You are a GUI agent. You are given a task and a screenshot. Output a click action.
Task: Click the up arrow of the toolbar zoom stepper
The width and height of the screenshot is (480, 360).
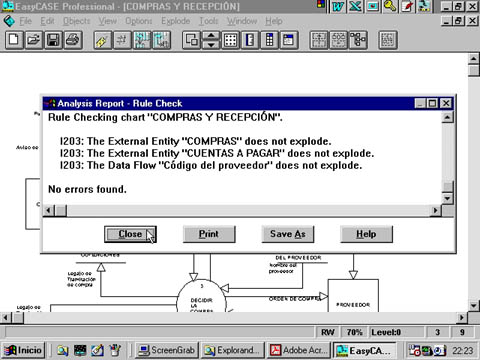click(x=211, y=35)
